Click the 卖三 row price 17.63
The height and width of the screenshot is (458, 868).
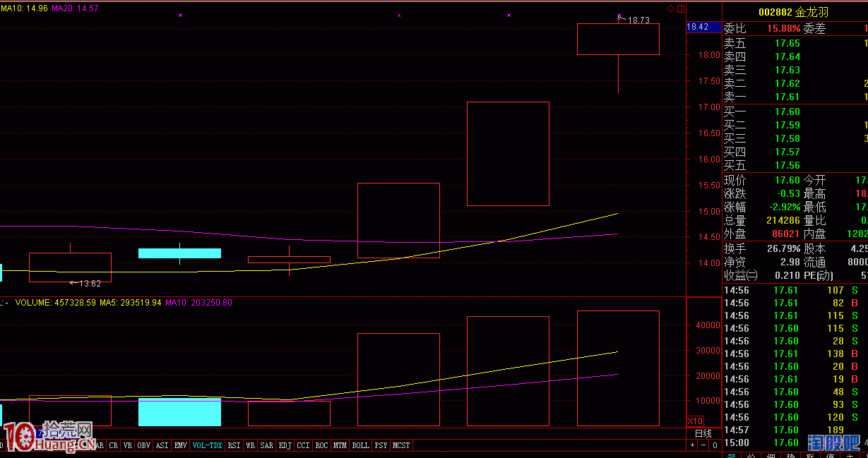tap(787, 70)
